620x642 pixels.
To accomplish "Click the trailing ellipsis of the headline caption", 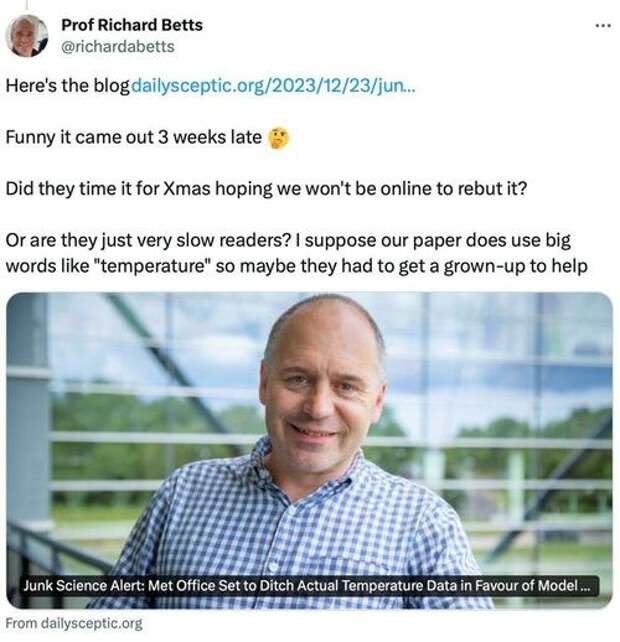I will [586, 586].
